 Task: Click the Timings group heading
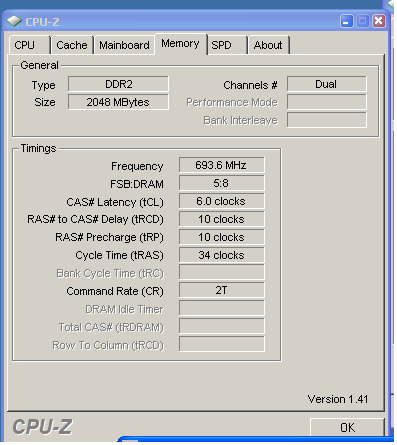tap(38, 148)
